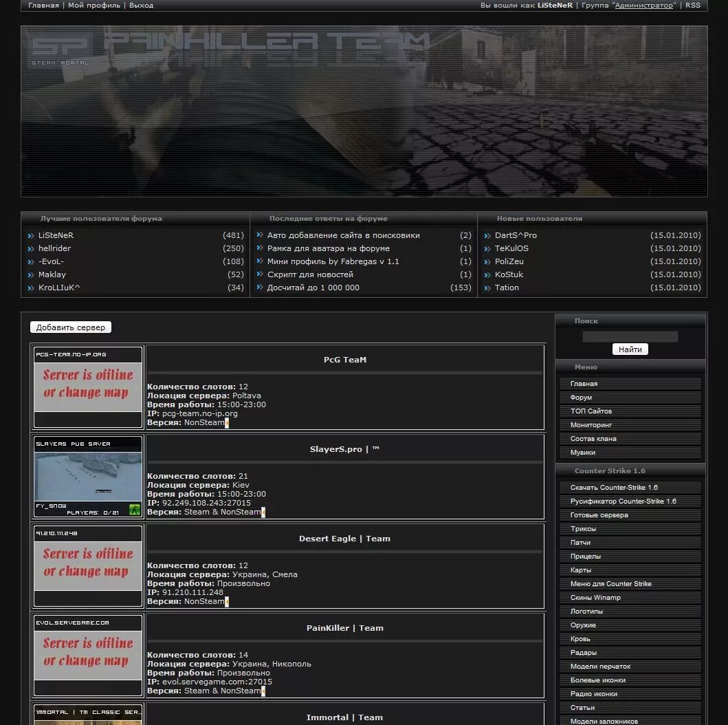Open Логотипы menu item
The image size is (728, 725).
coord(630,612)
